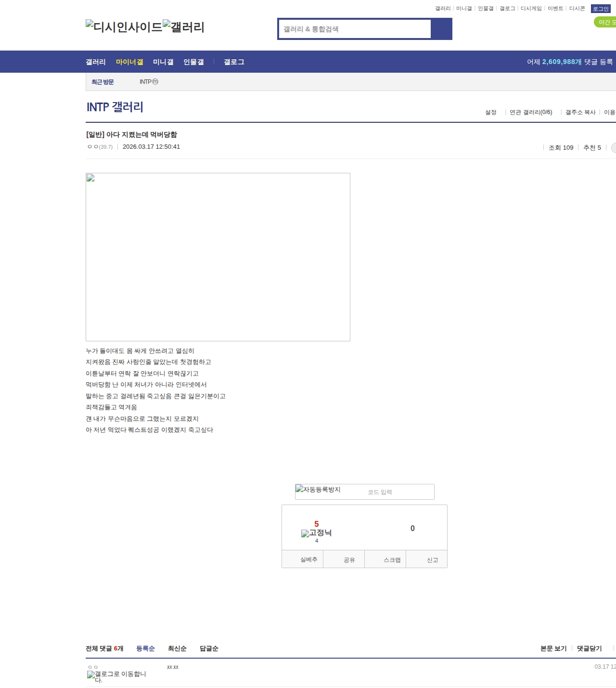Click the 스크랩 button under the post

(392, 560)
